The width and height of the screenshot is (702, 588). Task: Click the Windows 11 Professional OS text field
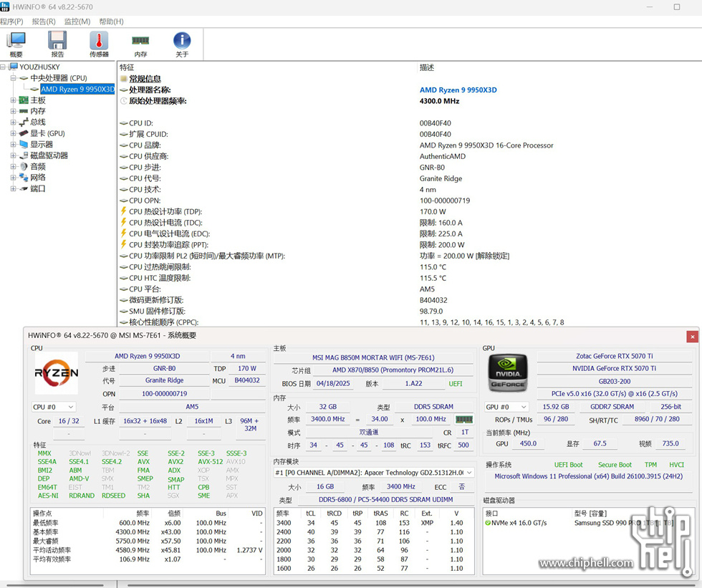588,476
